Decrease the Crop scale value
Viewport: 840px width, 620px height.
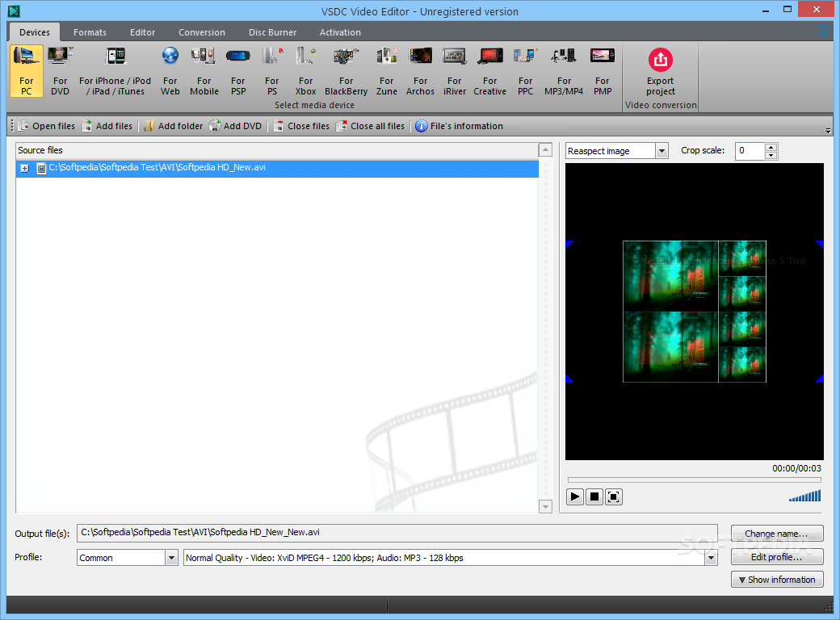click(x=771, y=155)
